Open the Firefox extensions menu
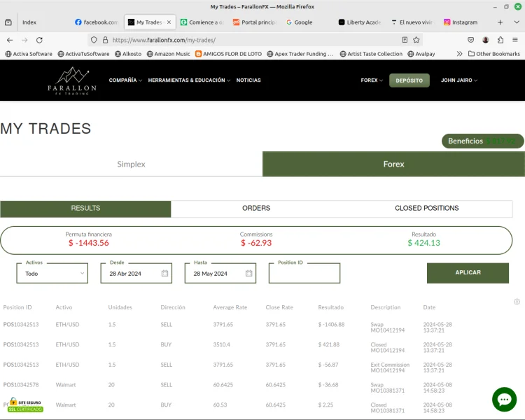 pos(500,40)
